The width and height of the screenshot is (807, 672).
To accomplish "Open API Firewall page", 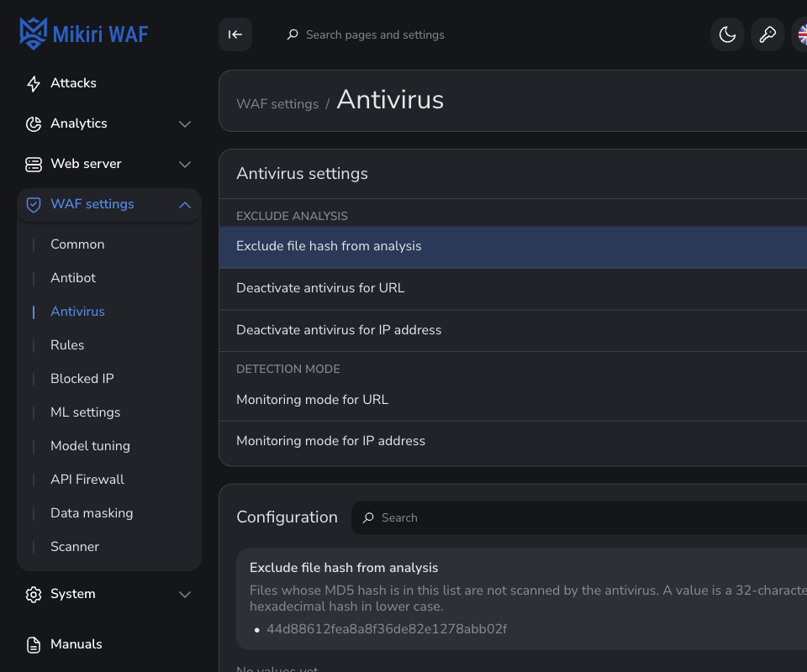I will [87, 480].
